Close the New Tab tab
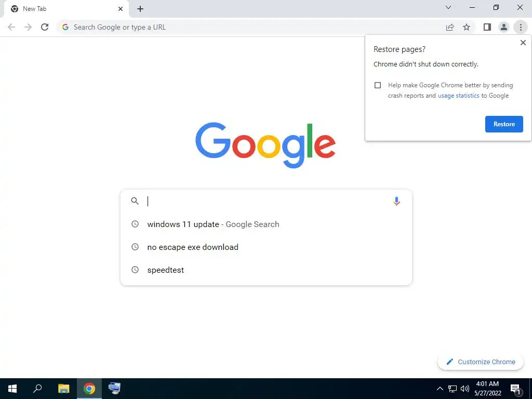 coord(121,9)
